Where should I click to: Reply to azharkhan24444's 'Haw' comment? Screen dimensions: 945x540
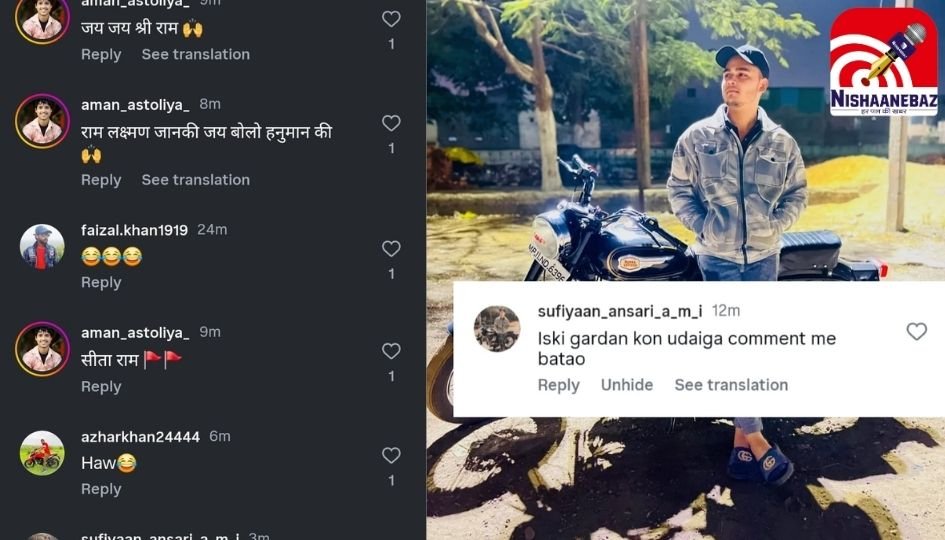pos(101,489)
